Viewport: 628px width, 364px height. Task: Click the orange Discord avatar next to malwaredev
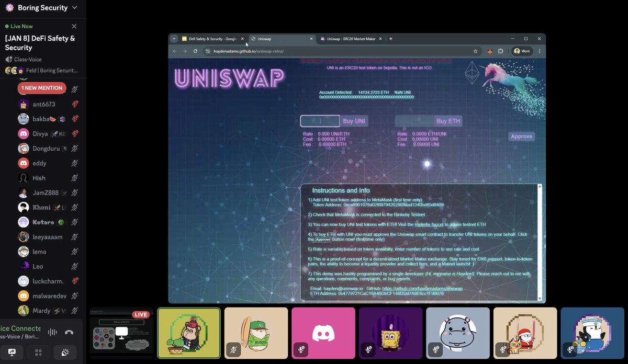click(x=23, y=295)
